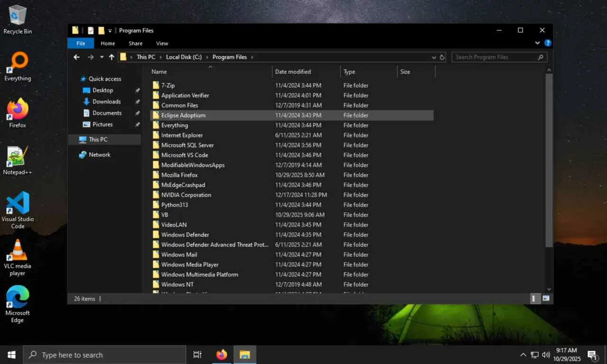607x364 pixels.
Task: Go back using the Back arrow
Action: pos(77,57)
